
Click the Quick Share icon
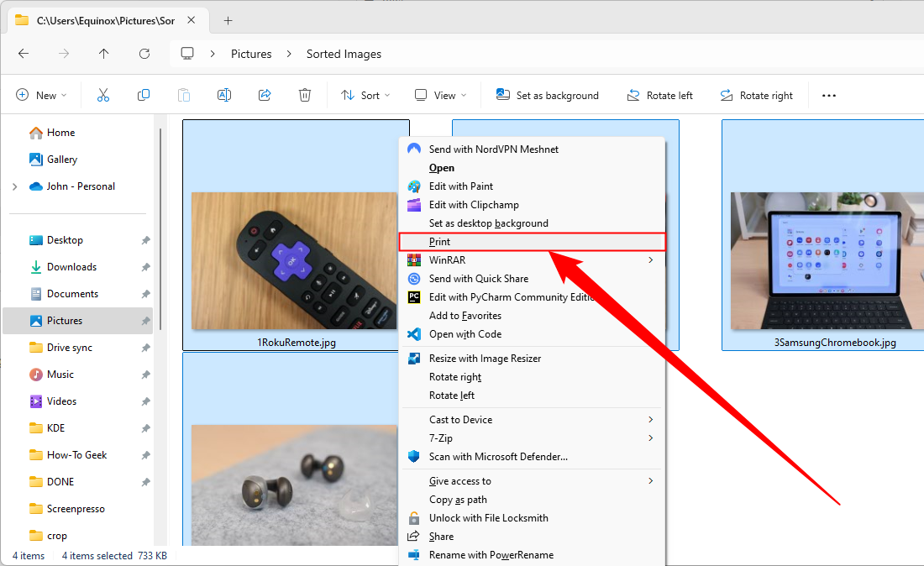pyautogui.click(x=414, y=279)
